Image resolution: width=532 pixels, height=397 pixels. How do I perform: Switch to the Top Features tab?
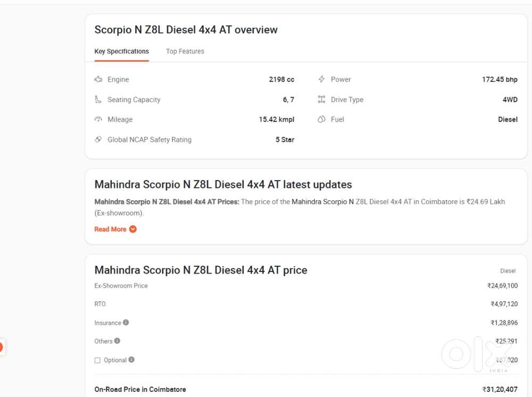pyautogui.click(x=185, y=52)
